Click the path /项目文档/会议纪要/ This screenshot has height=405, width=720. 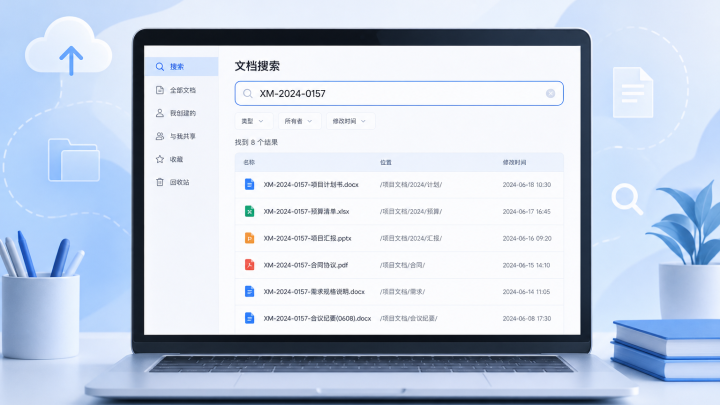pyautogui.click(x=409, y=318)
